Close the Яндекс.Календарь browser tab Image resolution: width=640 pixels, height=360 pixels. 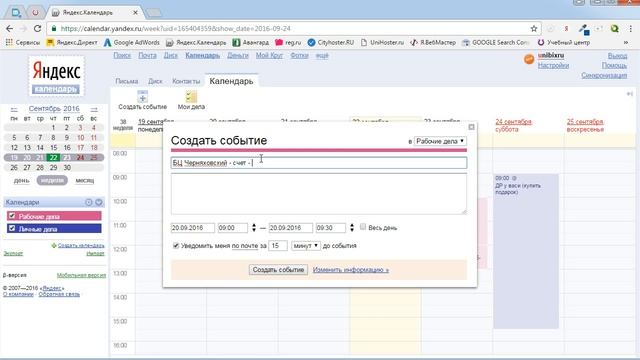coord(135,13)
